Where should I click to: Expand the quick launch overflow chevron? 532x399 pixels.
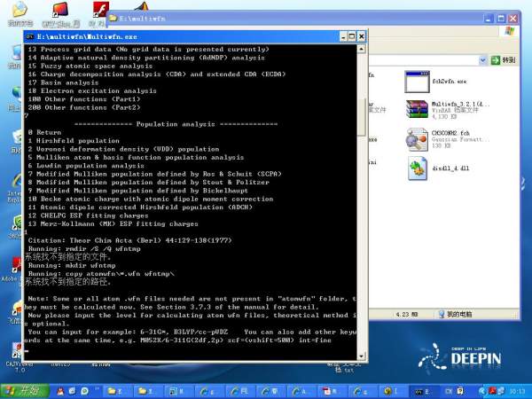[97, 389]
